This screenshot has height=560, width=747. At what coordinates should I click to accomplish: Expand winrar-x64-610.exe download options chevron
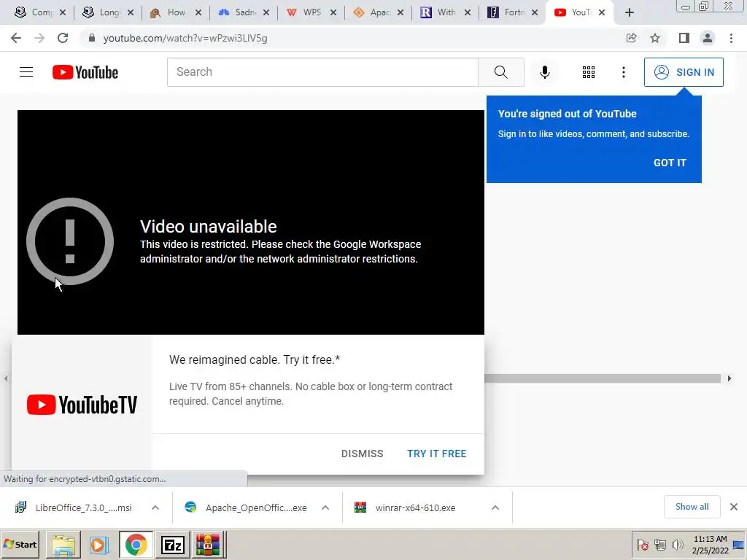[495, 507]
